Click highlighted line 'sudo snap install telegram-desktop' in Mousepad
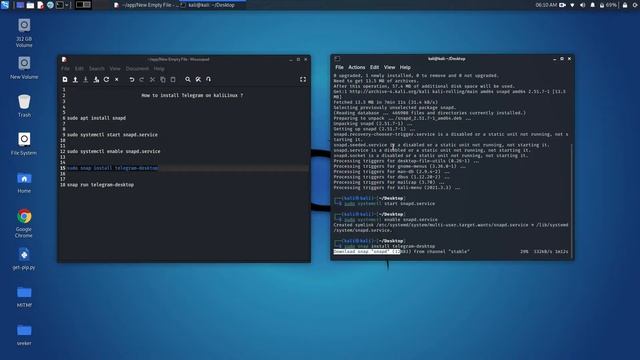 coord(113,168)
